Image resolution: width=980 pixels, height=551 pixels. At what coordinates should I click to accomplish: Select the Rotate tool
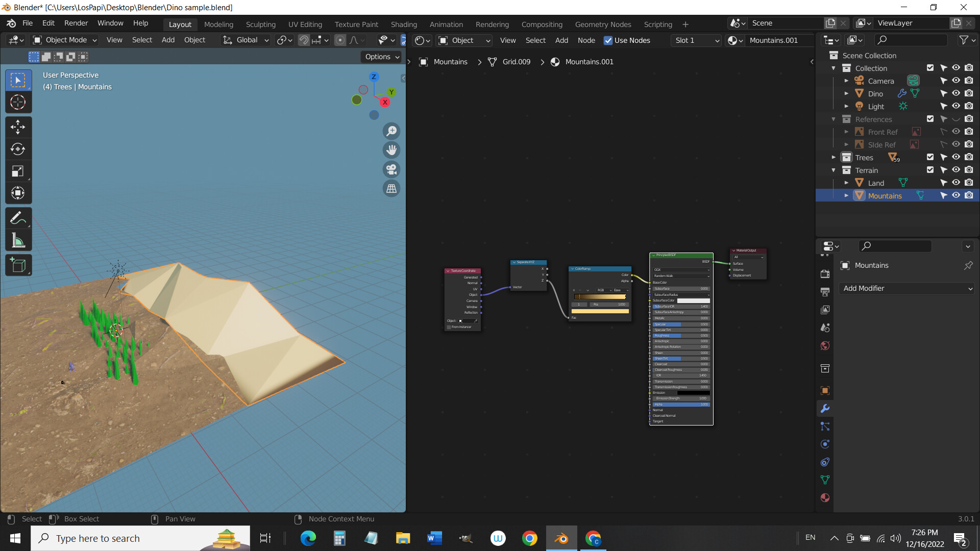[x=18, y=149]
